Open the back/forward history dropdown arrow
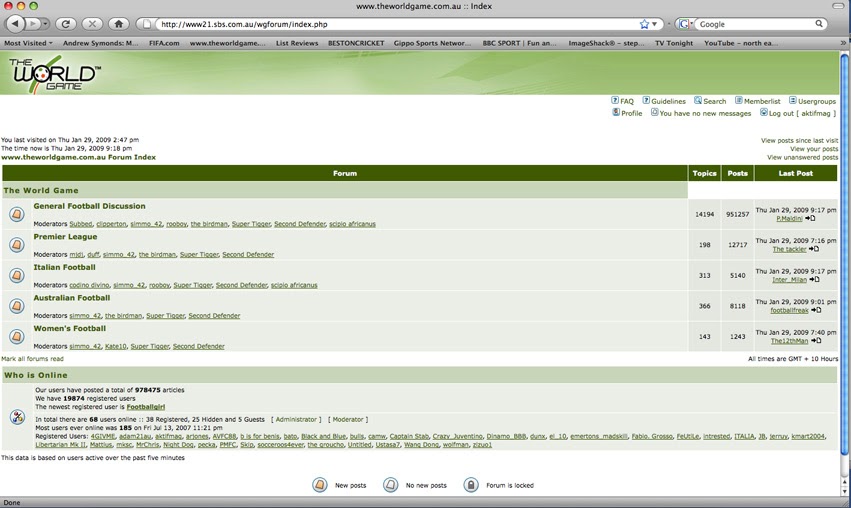The width and height of the screenshot is (851, 508). 45,24
